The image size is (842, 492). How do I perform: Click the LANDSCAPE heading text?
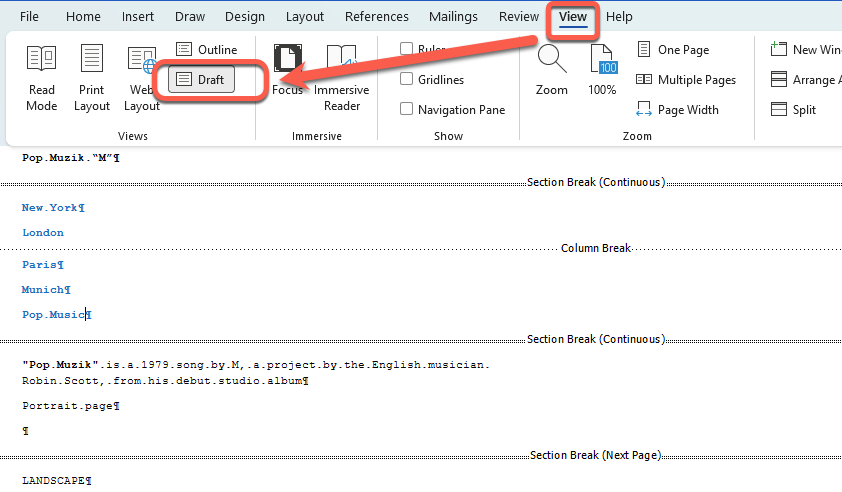point(56,481)
